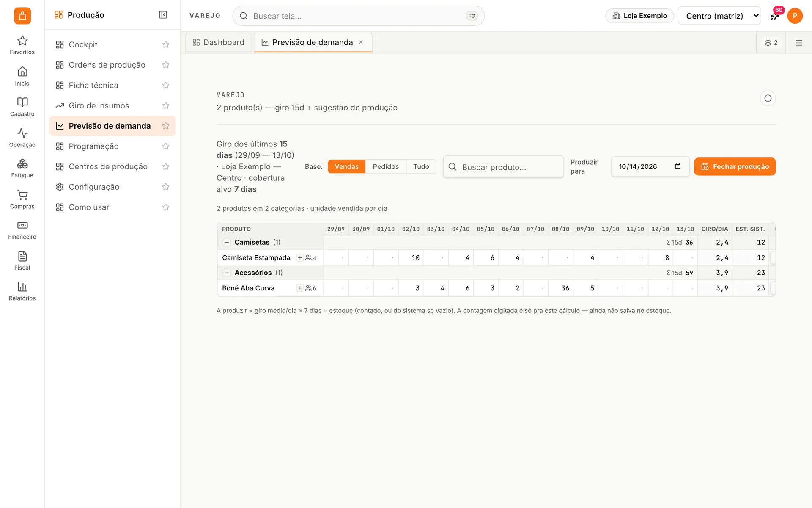
Task: Click the orange shopping bag logo
Action: (22, 16)
